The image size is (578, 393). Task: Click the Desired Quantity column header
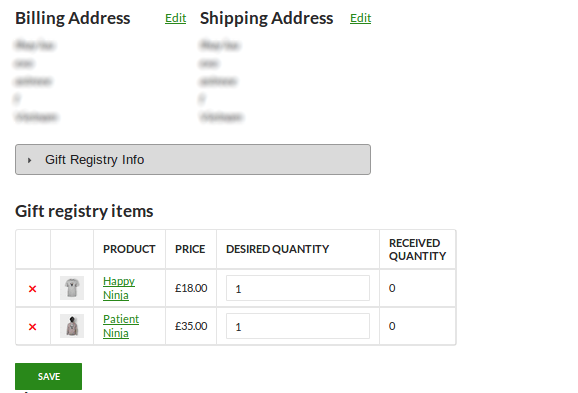click(278, 249)
